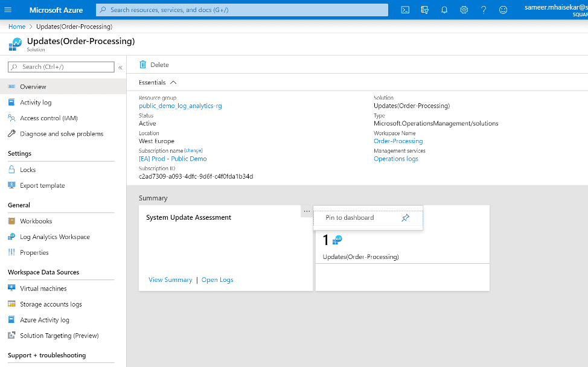The width and height of the screenshot is (588, 367).
Task: Click the Delete button
Action: click(x=154, y=65)
